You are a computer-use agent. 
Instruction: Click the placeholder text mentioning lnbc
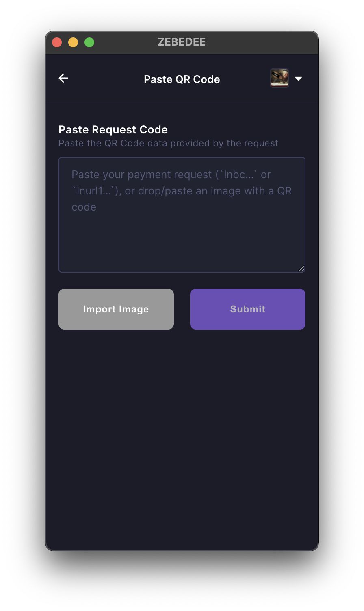pyautogui.click(x=171, y=175)
